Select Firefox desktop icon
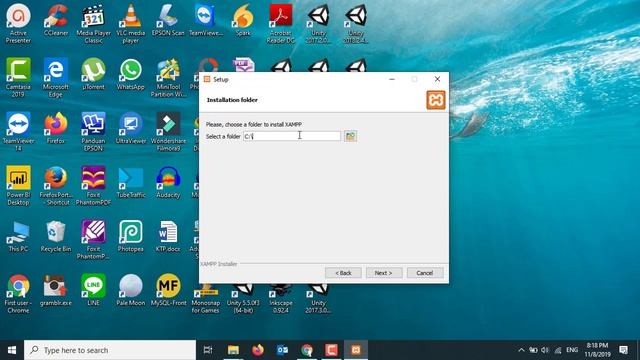 pos(56,128)
